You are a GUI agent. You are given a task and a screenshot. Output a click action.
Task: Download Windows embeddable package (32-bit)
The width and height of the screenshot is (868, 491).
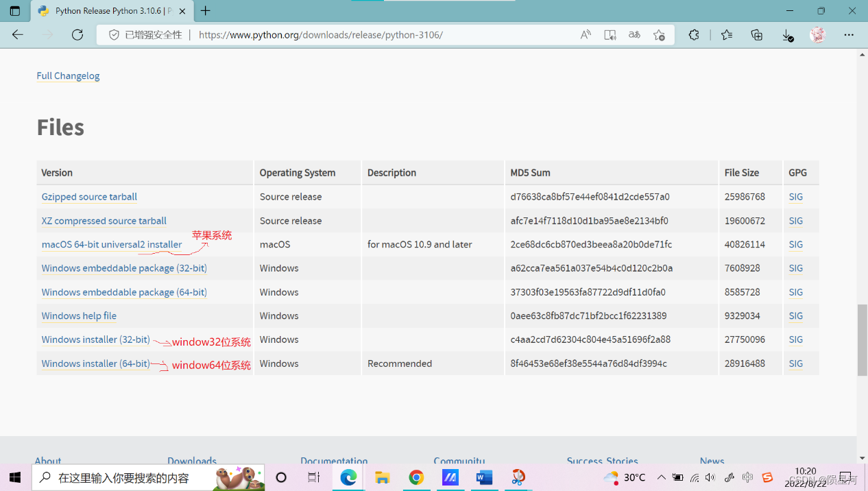coord(124,268)
